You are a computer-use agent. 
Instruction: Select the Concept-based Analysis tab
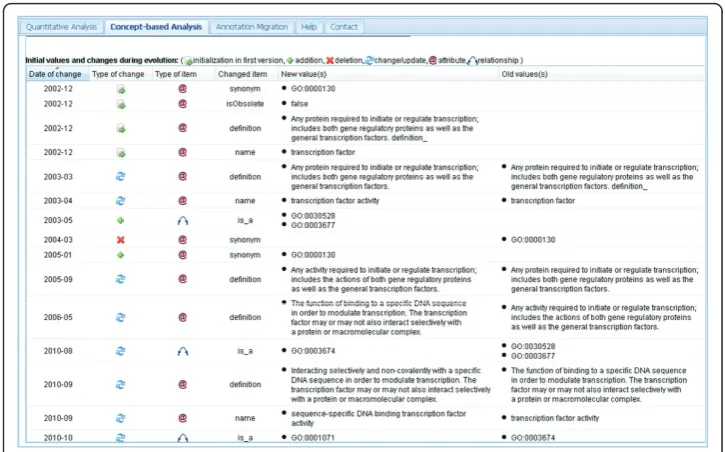tap(156, 27)
